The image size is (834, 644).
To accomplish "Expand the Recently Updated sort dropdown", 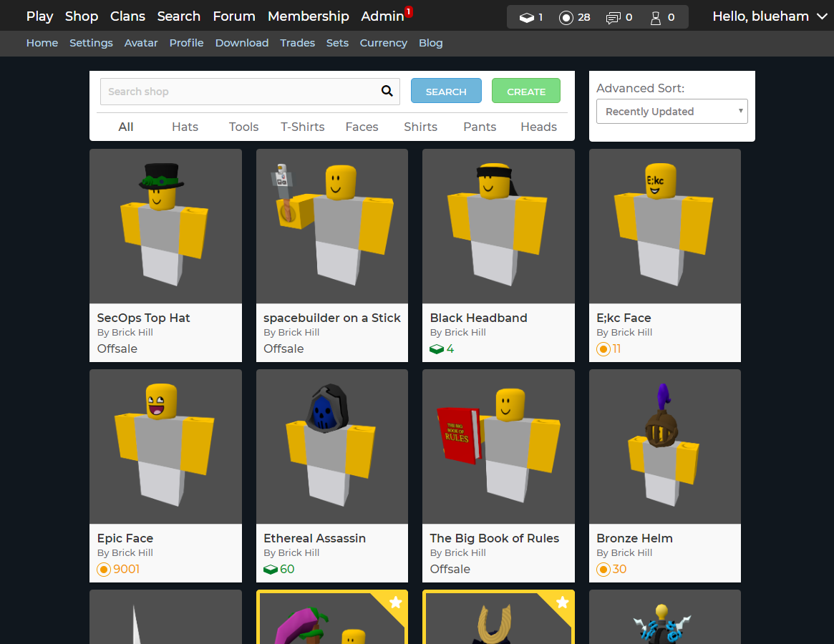I will point(671,112).
